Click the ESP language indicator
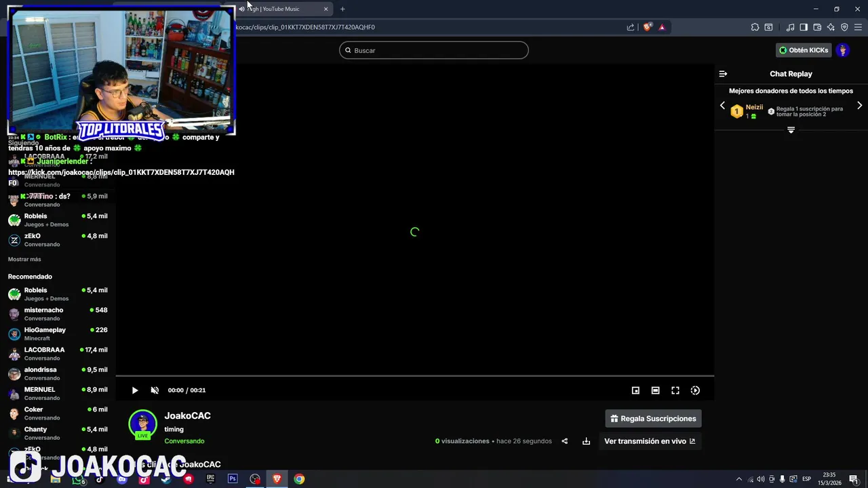 point(807,479)
